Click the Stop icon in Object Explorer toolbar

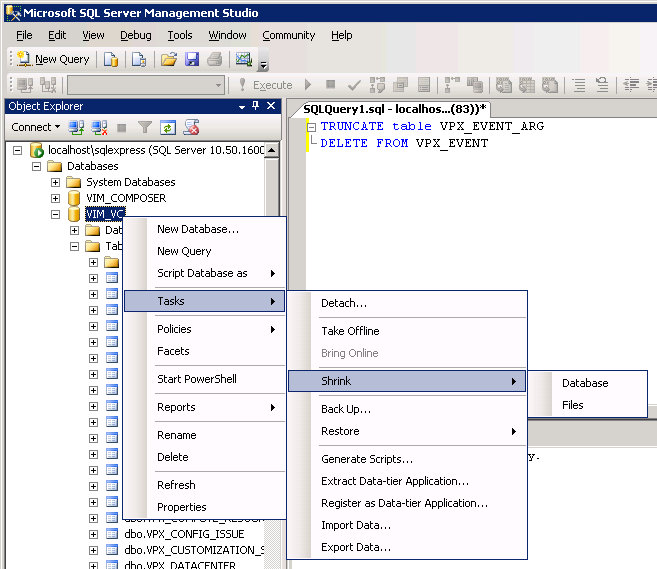tap(122, 128)
